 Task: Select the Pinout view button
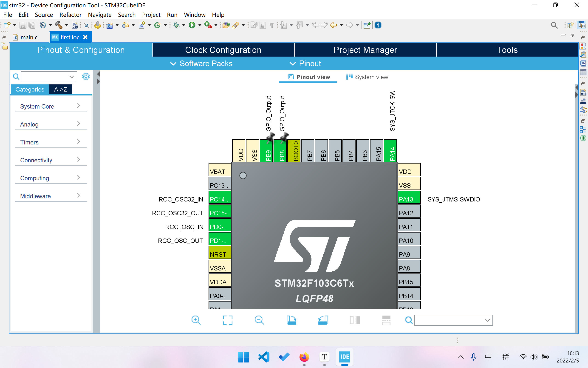[x=308, y=77]
